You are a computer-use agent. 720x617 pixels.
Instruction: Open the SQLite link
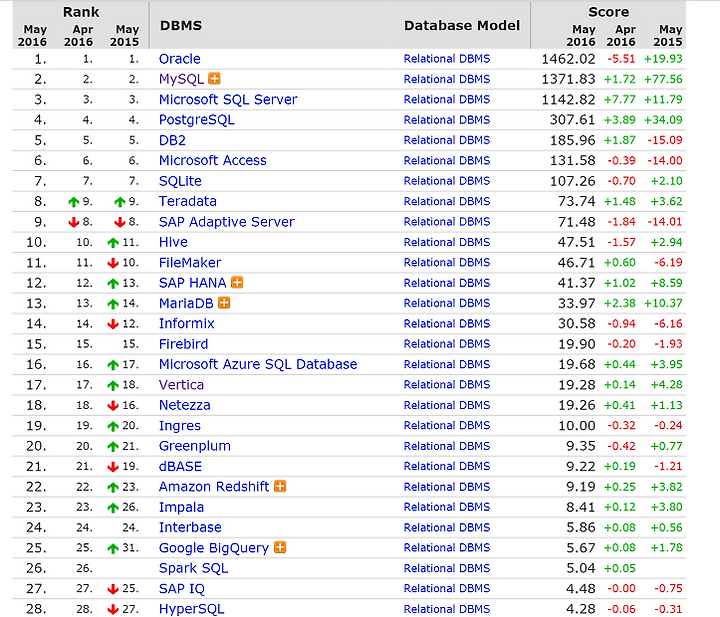pyautogui.click(x=180, y=181)
